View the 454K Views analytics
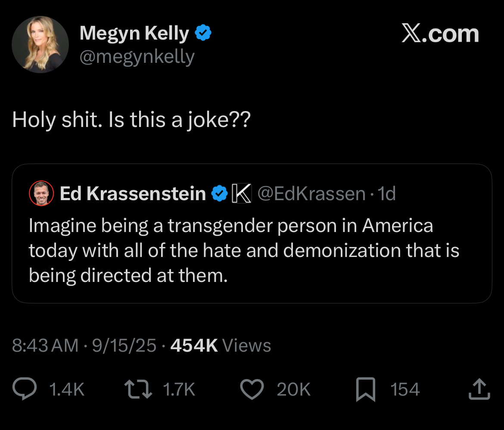Screen dimensions: 504x430 point(221,346)
